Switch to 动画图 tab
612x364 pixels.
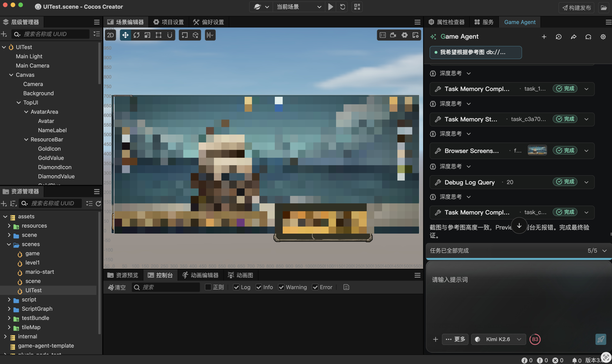240,275
